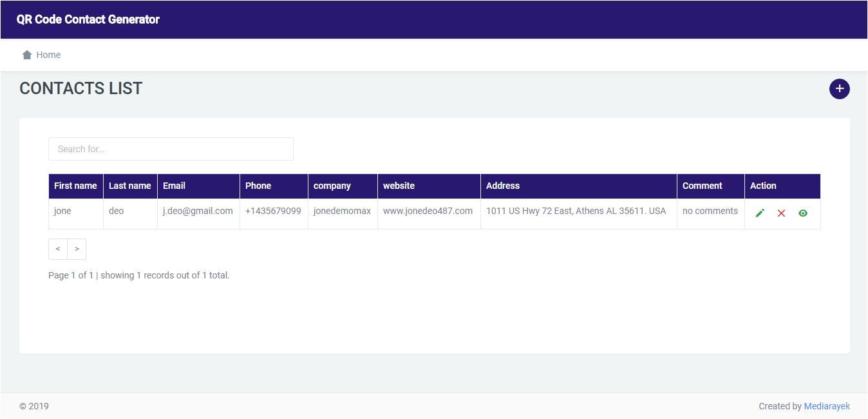Delete jone deo contact with red X

pos(781,213)
